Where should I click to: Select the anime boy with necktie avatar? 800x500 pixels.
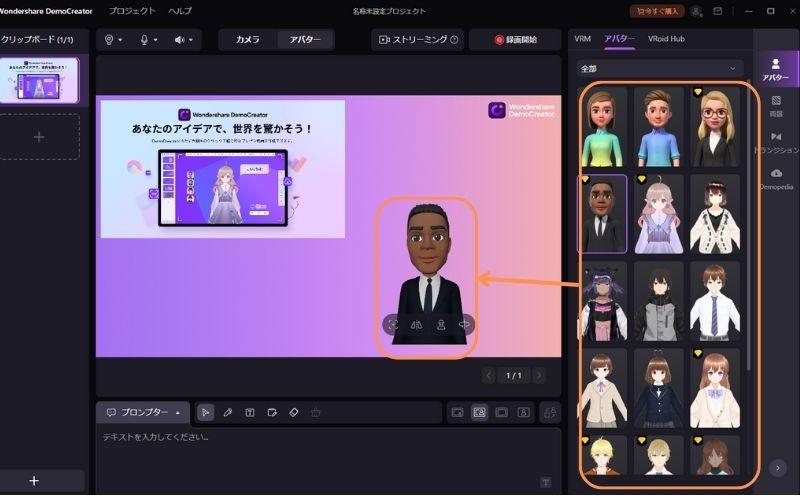coord(715,302)
